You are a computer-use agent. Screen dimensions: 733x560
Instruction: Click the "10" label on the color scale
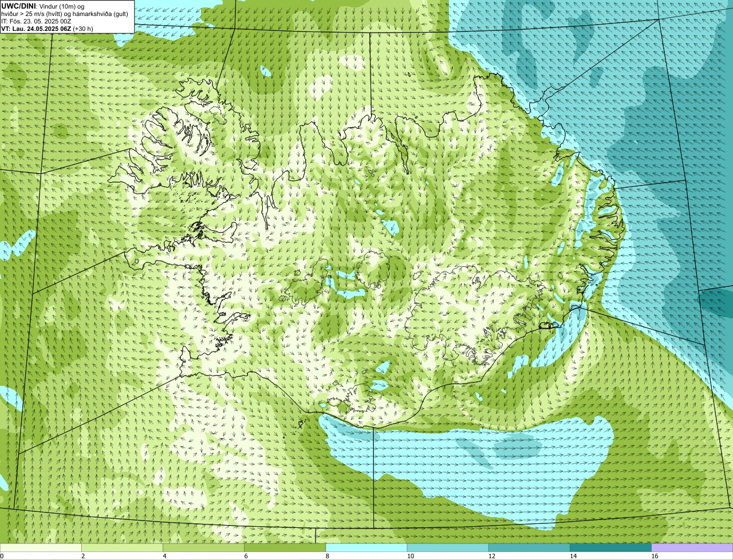click(x=410, y=556)
